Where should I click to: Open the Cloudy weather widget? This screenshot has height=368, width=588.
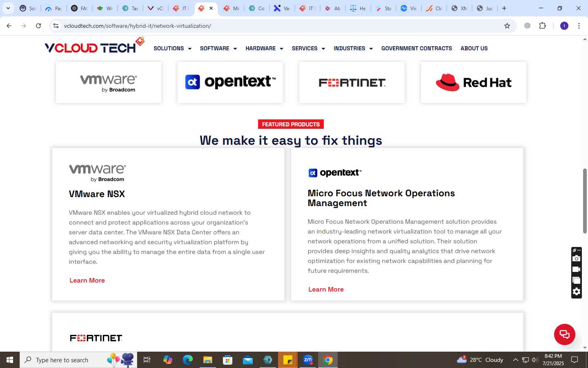pyautogui.click(x=480, y=360)
